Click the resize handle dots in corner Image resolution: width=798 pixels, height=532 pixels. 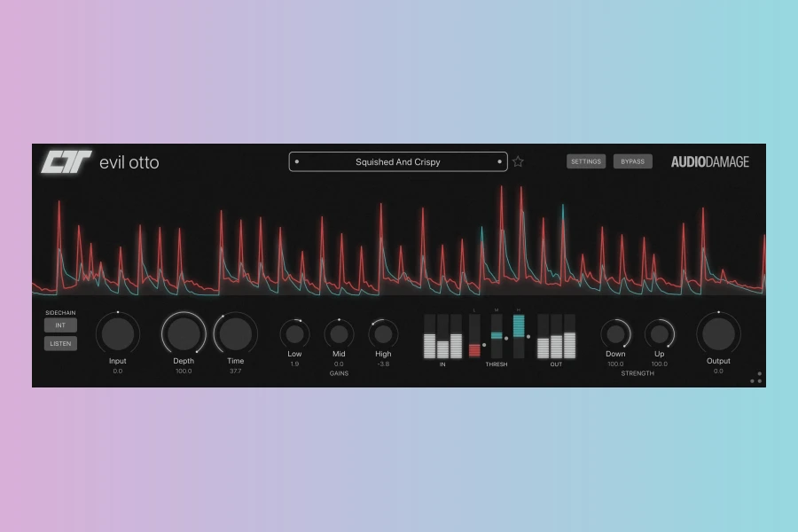756,378
